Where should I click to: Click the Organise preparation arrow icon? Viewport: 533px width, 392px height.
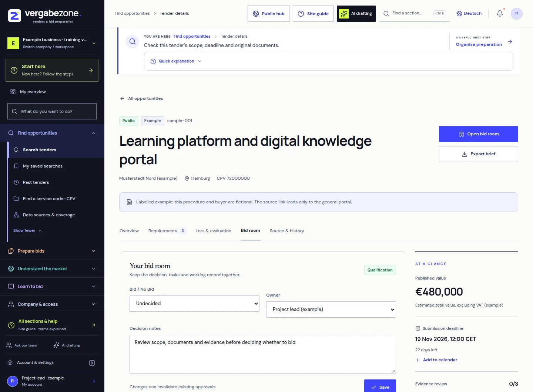510,41
